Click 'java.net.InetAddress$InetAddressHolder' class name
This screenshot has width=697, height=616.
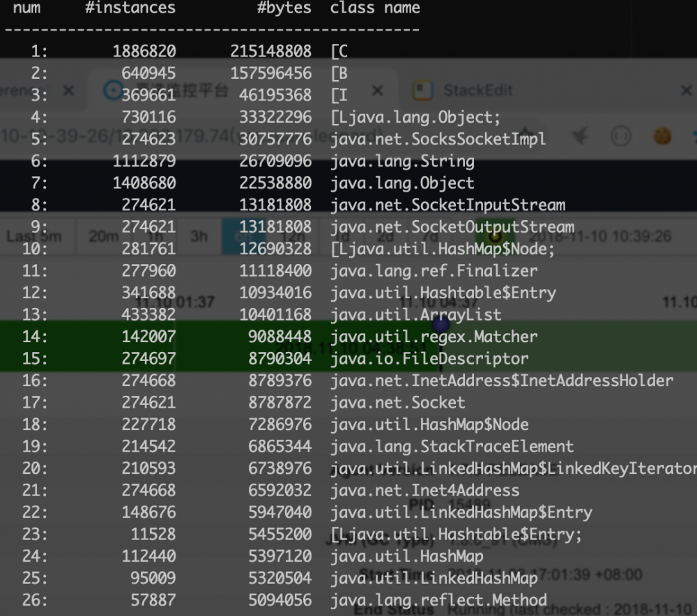click(502, 380)
